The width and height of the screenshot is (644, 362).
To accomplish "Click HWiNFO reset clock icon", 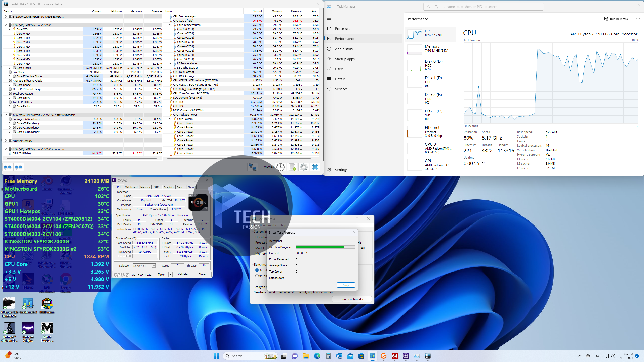I will tap(280, 167).
